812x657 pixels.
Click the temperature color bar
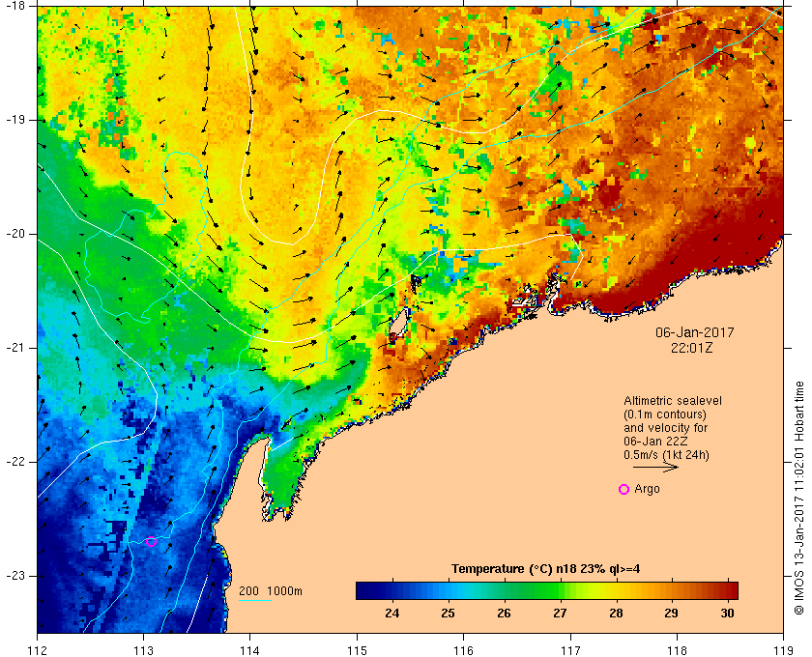(547, 590)
